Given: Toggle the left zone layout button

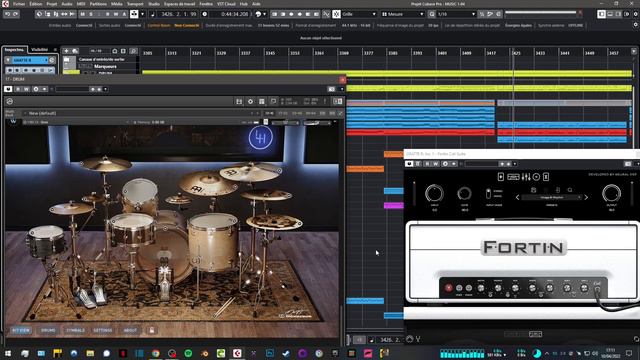Looking at the screenshot, I should click(x=602, y=14).
